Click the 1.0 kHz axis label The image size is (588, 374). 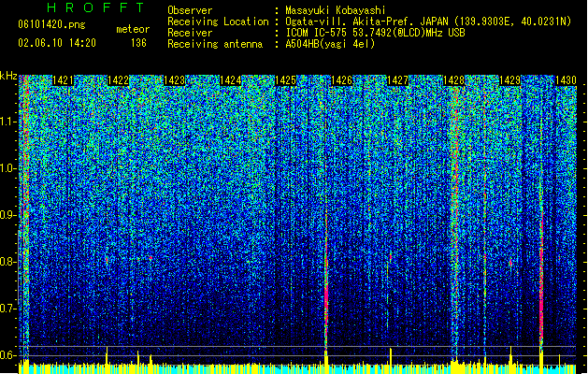click(x=8, y=168)
